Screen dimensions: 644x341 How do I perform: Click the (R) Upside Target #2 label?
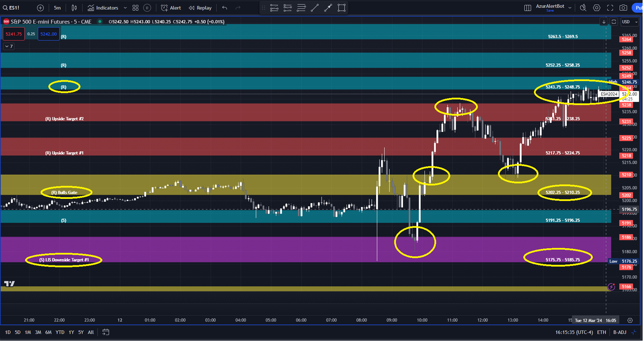point(64,118)
